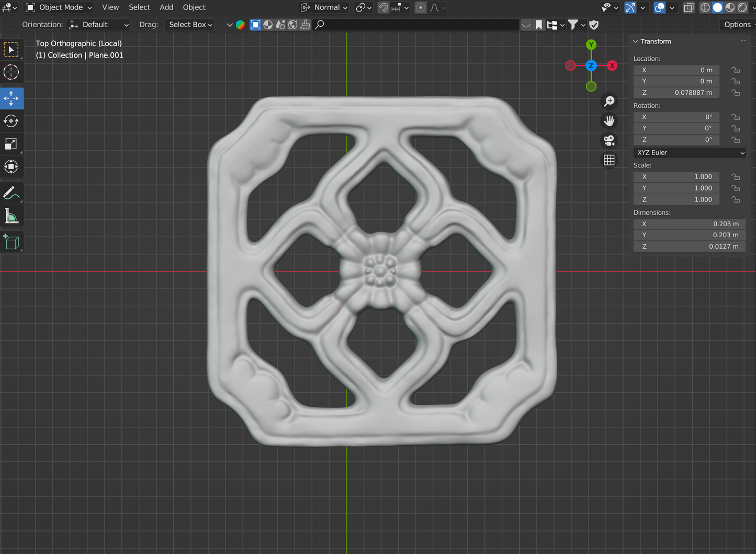The height and width of the screenshot is (554, 756).
Task: Select the Cursor tool
Action: (11, 72)
